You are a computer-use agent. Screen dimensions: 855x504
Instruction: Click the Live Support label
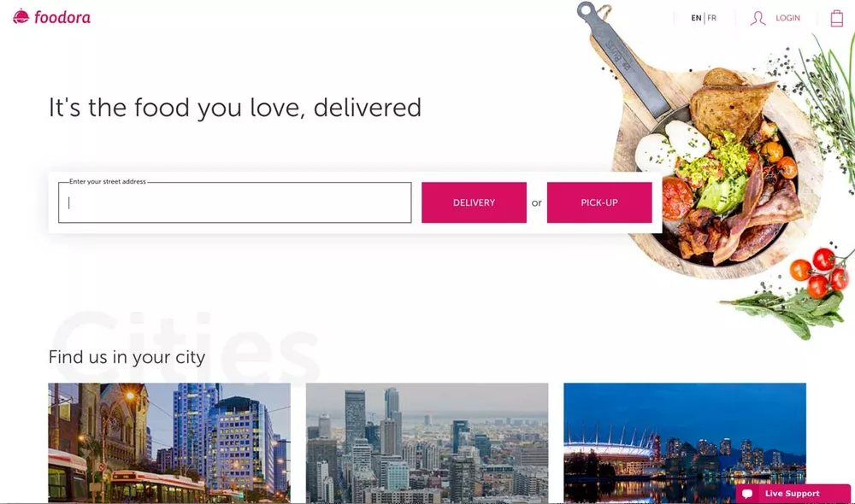click(x=792, y=494)
